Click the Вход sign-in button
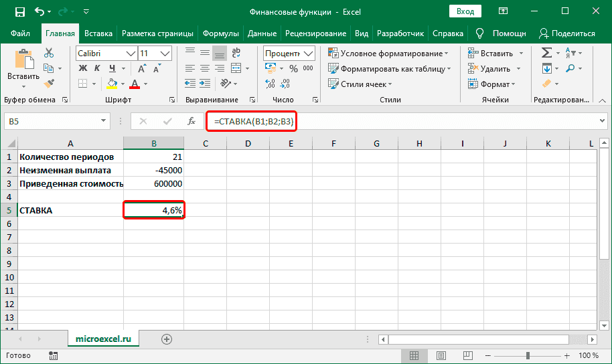This screenshot has width=612, height=364. pos(465,11)
